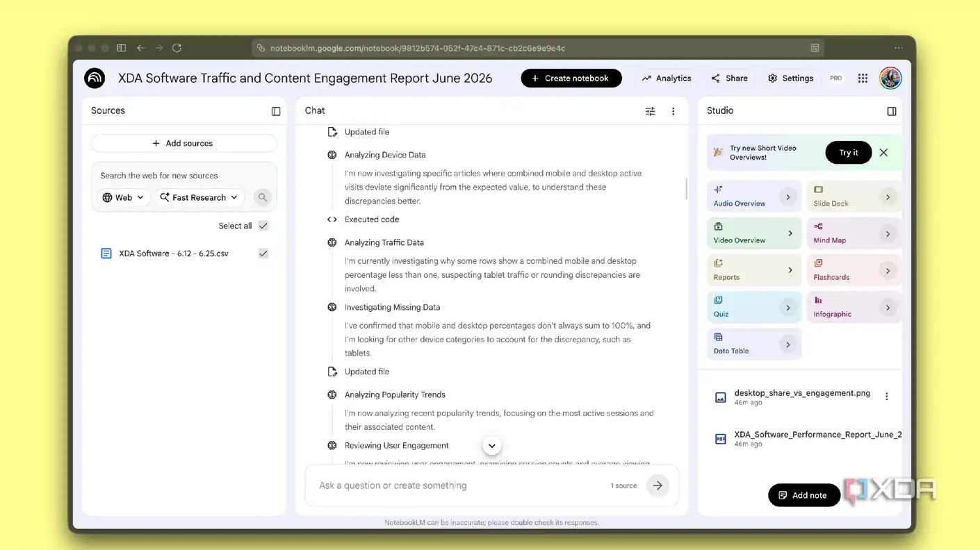Open browser more options ellipsis
The height and width of the screenshot is (550, 980).
coord(899,48)
